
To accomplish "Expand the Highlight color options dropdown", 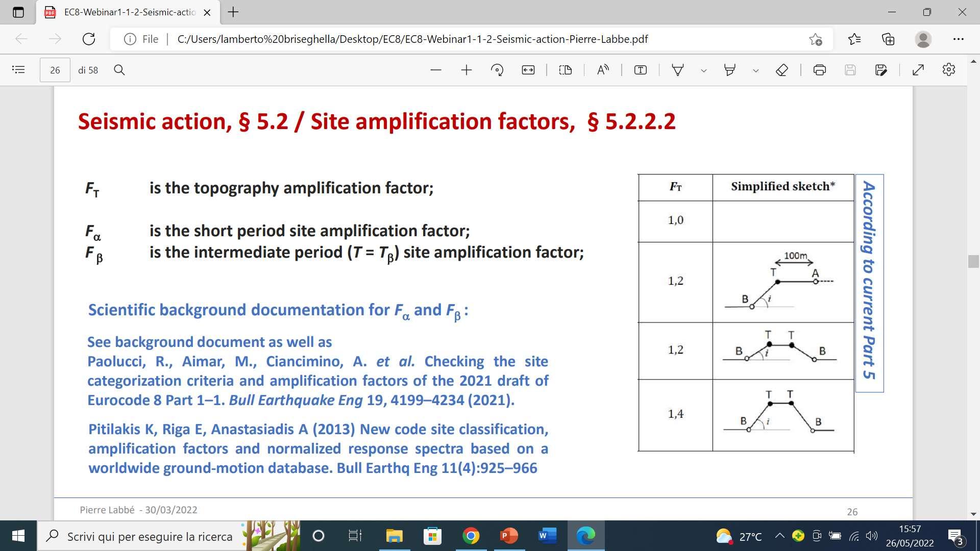I will (x=756, y=70).
